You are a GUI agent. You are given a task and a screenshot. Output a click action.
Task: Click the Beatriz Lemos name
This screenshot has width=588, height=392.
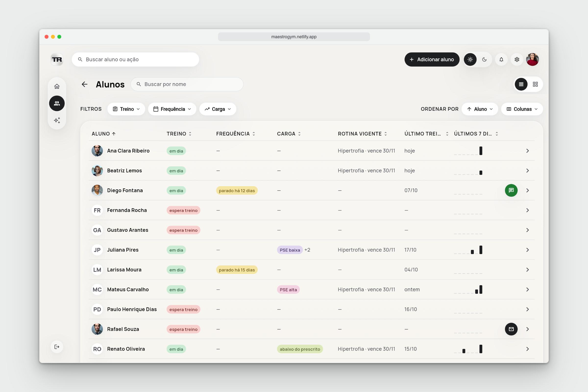[x=124, y=171]
